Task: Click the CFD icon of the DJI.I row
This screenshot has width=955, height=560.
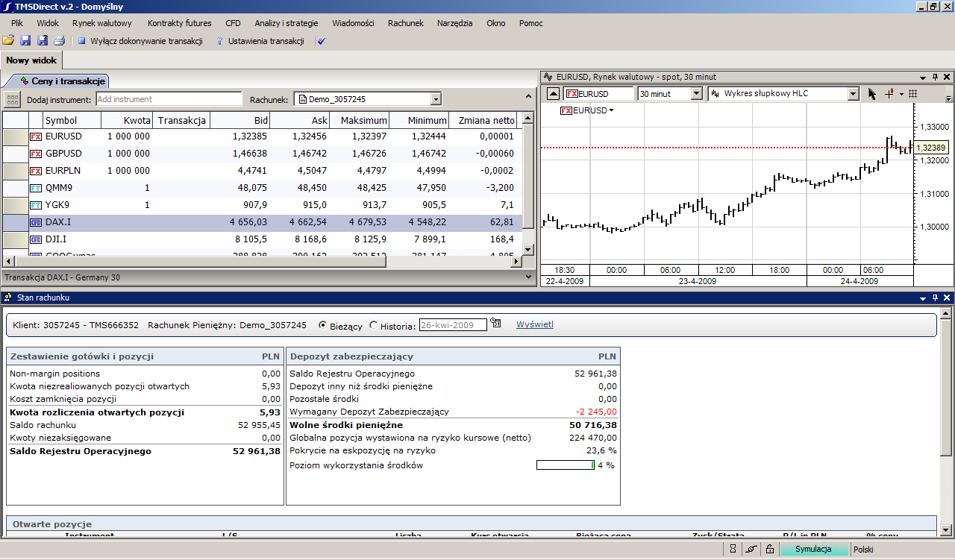Action: point(36,239)
